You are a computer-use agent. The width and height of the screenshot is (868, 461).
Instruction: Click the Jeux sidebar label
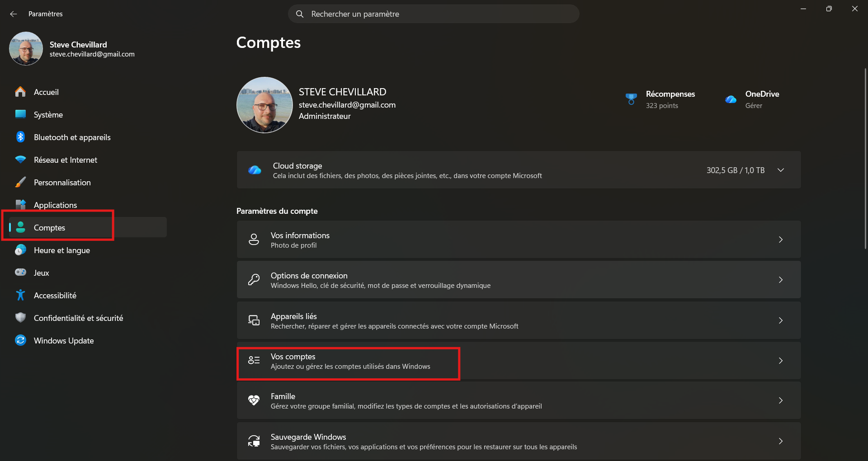pos(42,273)
